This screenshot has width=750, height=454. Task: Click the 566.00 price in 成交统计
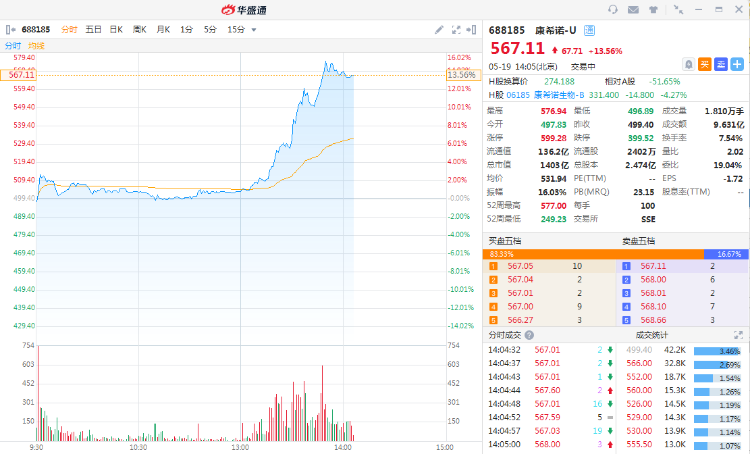[639, 364]
